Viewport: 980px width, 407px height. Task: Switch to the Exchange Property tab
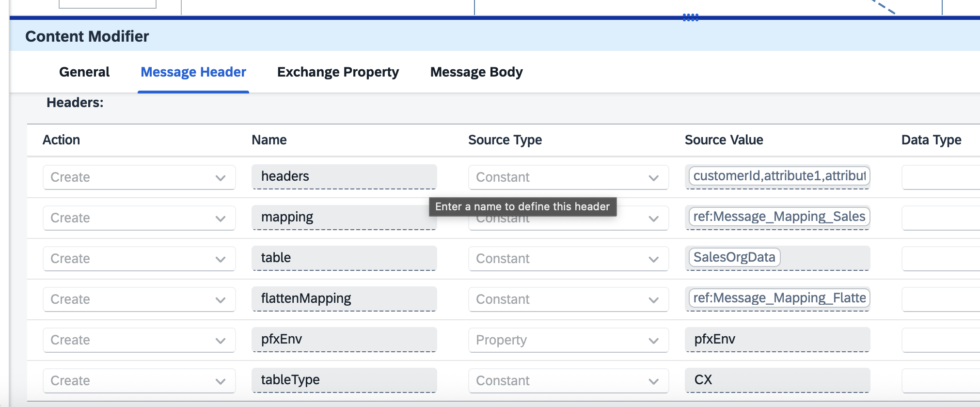click(338, 72)
